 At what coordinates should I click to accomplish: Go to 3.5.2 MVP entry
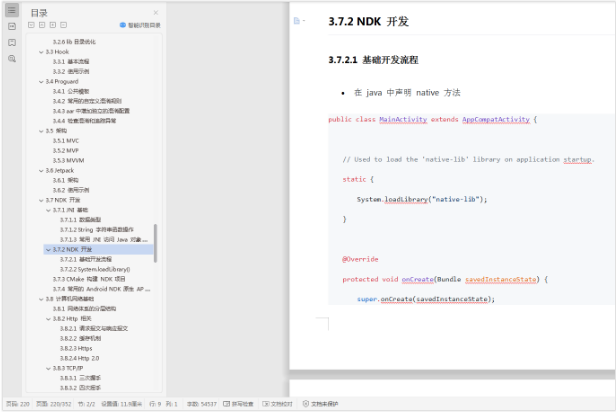tap(66, 150)
